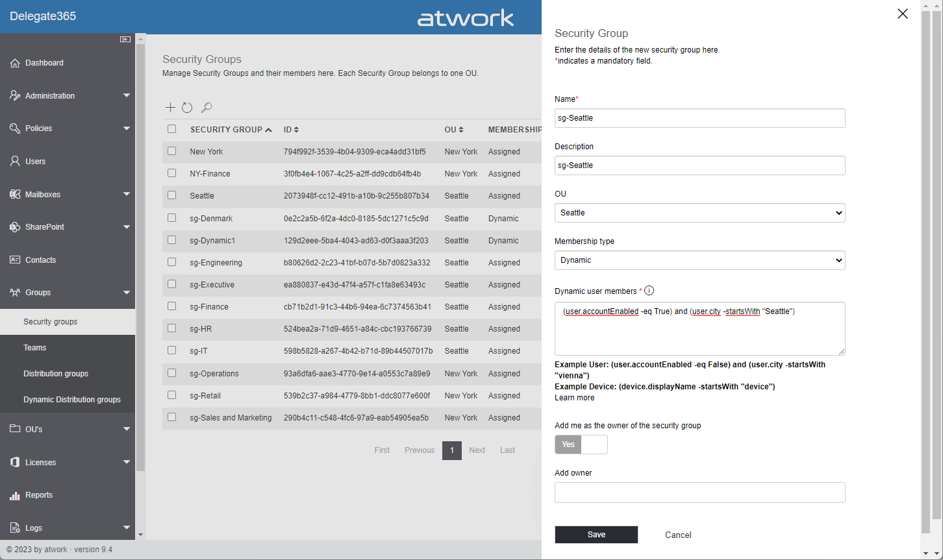The width and height of the screenshot is (943, 560).
Task: Click the Reports bar chart icon
Action: (15, 495)
